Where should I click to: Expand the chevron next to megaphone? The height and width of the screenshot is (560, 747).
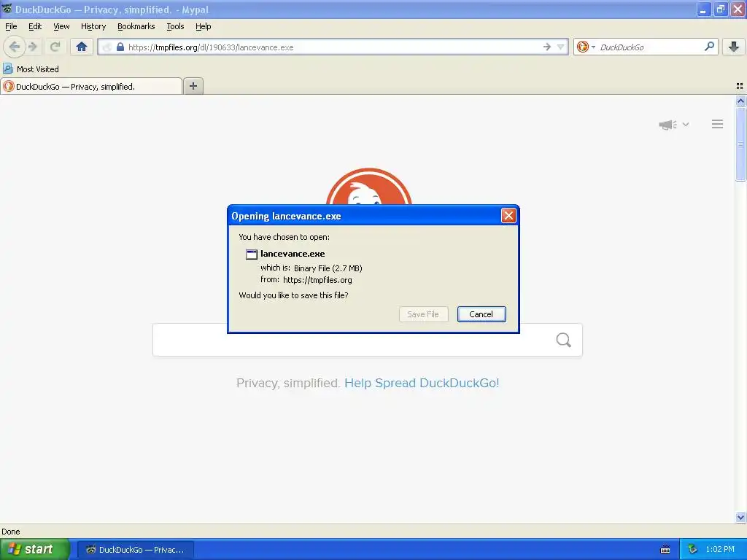point(686,124)
